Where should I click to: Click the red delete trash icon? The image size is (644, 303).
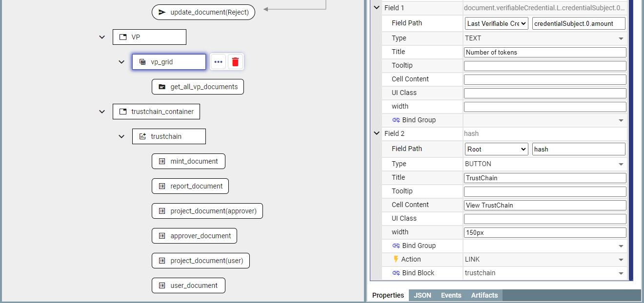235,62
